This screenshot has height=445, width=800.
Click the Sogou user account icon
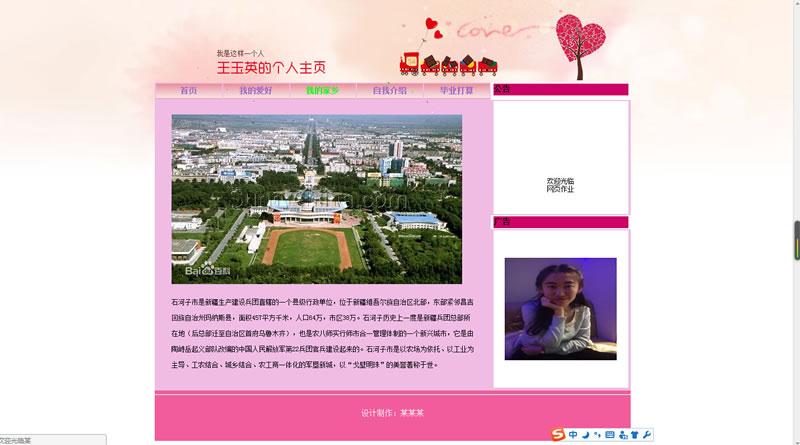(622, 434)
